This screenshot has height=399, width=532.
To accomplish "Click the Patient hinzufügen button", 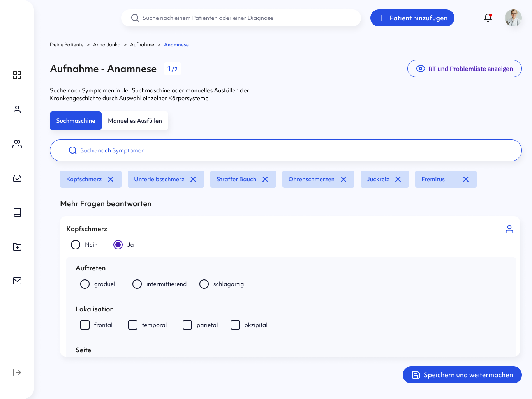I will pos(412,18).
